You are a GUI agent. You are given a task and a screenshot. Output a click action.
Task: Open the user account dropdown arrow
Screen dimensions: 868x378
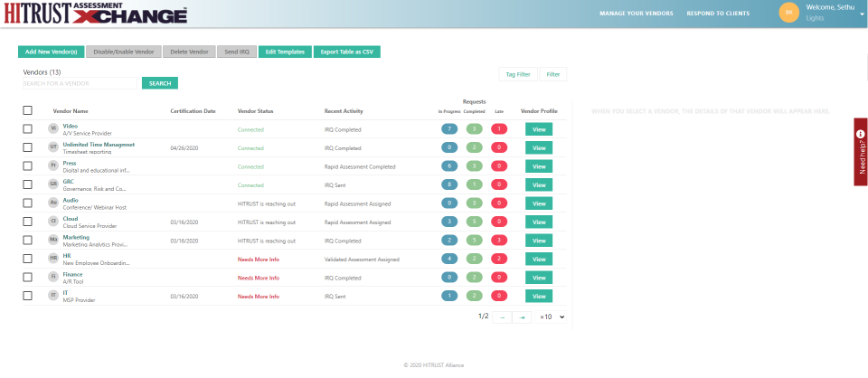click(862, 14)
